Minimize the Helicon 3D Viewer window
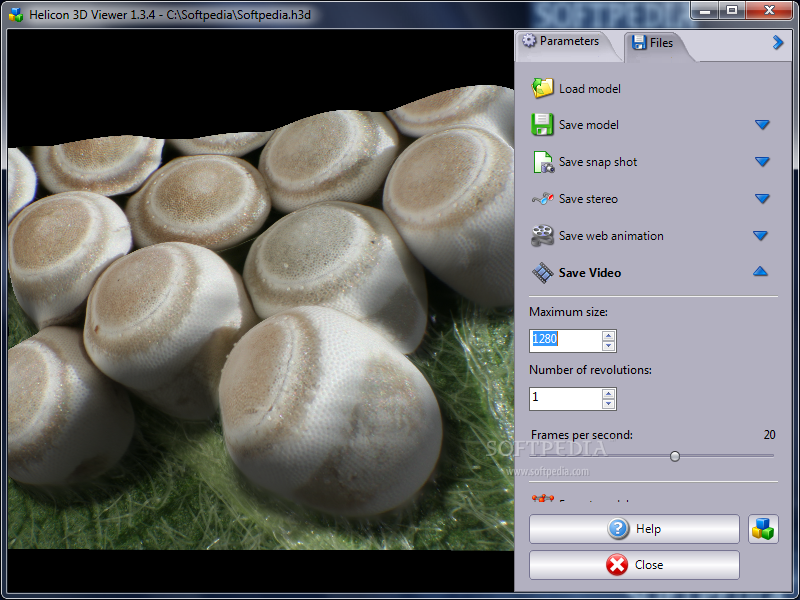 pyautogui.click(x=706, y=10)
